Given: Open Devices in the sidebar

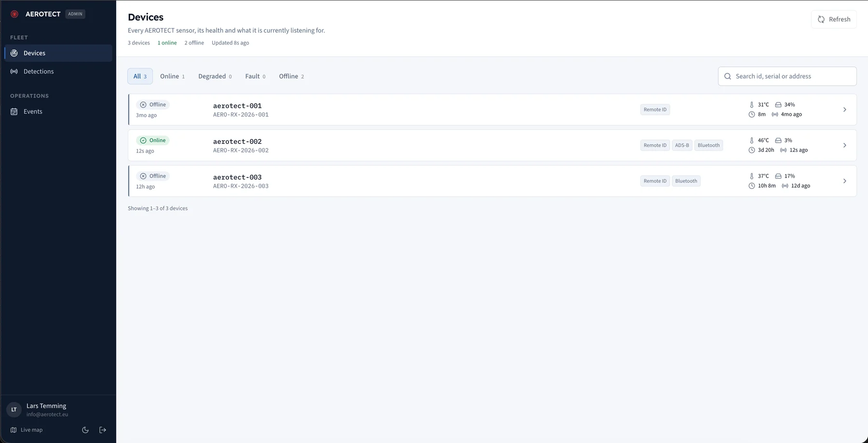Looking at the screenshot, I should point(58,53).
